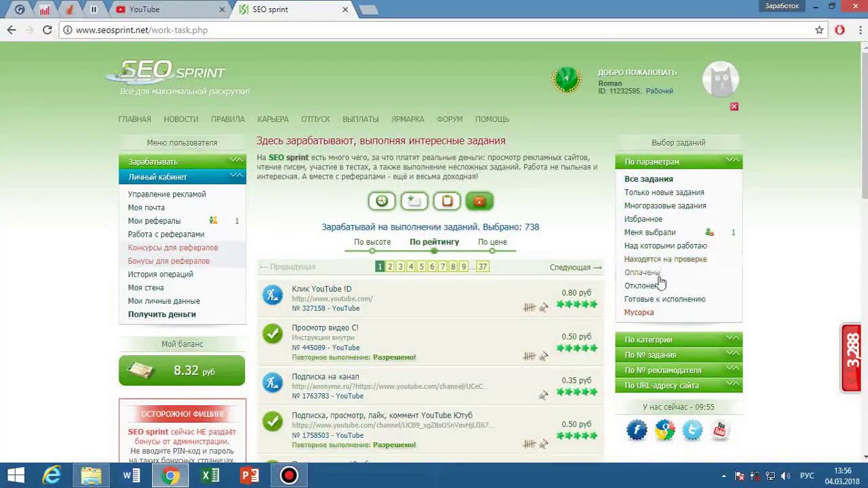Click the orange briefcase icon button
868x488 pixels.
pyautogui.click(x=479, y=201)
